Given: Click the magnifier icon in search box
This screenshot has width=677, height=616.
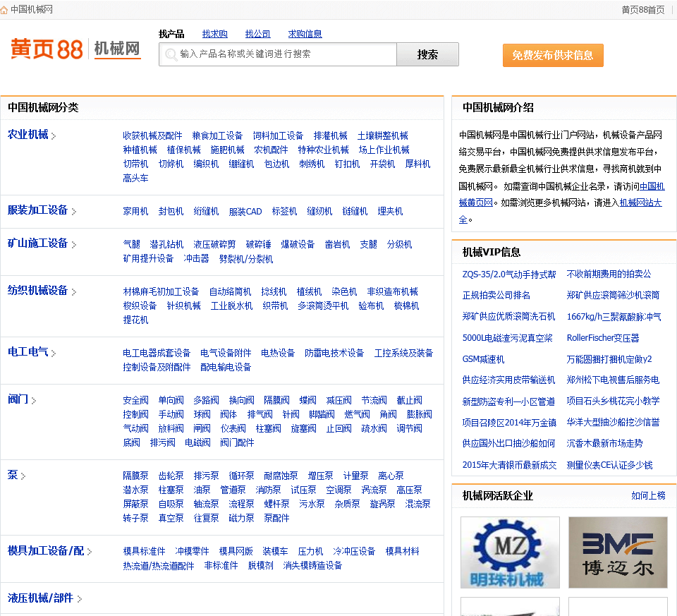Looking at the screenshot, I should tap(171, 54).
